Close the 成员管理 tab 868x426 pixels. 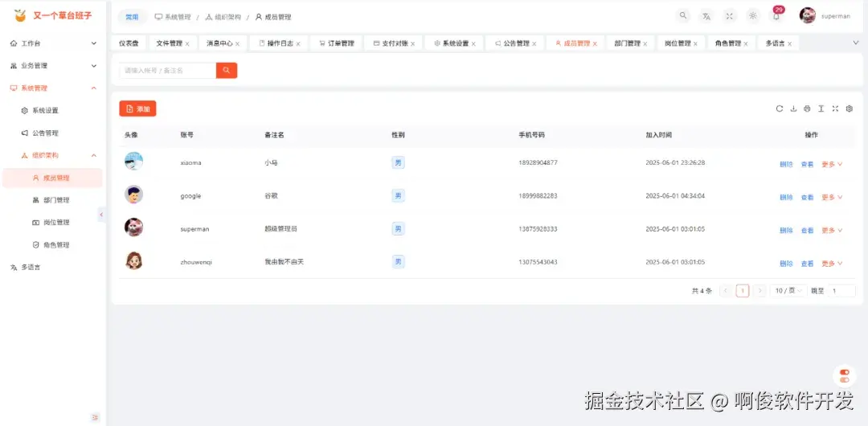595,43
